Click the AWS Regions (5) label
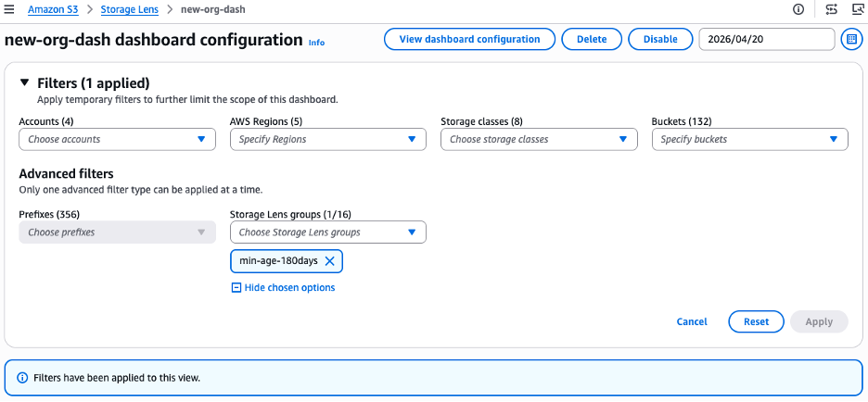Screen dimensions: 868x402 click(266, 121)
